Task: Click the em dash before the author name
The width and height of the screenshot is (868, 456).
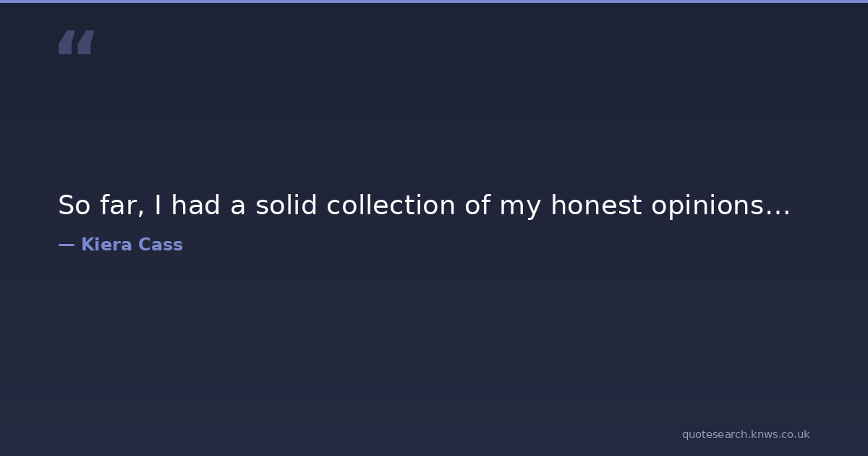Action: pos(66,245)
